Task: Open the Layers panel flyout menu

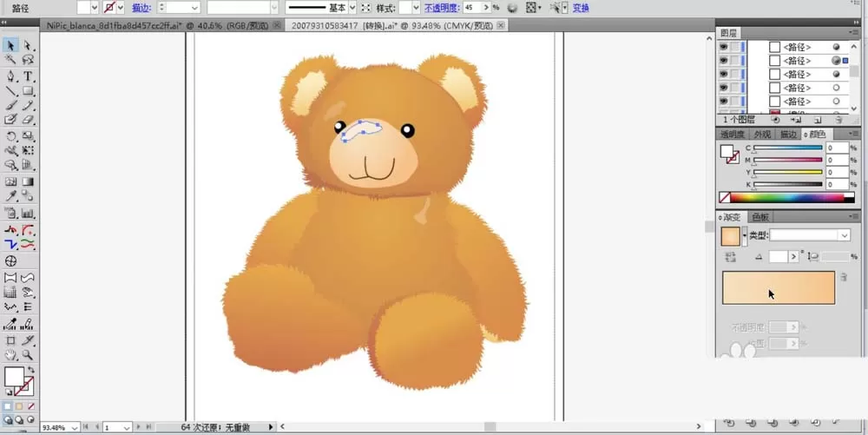Action: (x=853, y=33)
